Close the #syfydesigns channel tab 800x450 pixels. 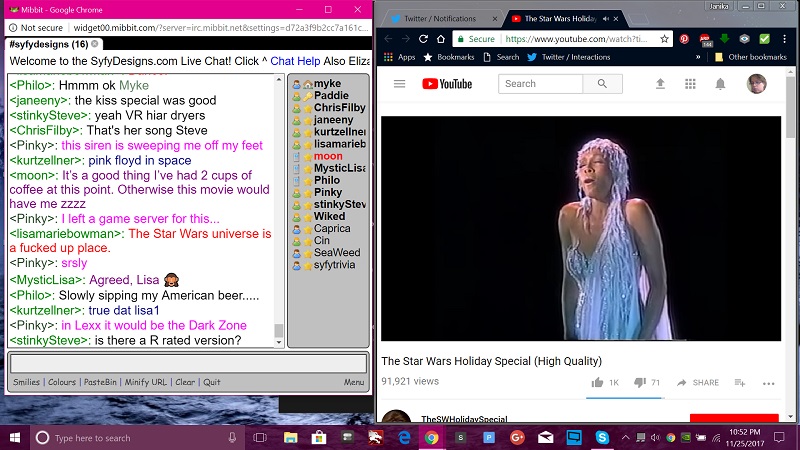[94, 44]
